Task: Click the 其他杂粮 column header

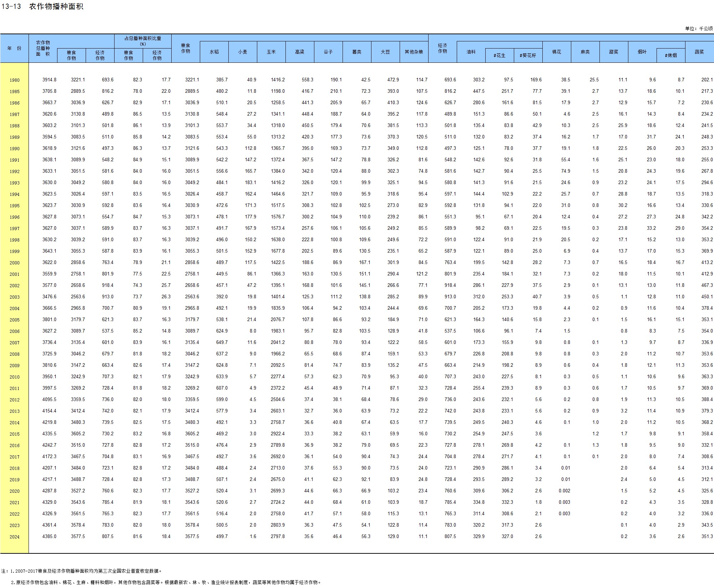Action: pyautogui.click(x=414, y=52)
